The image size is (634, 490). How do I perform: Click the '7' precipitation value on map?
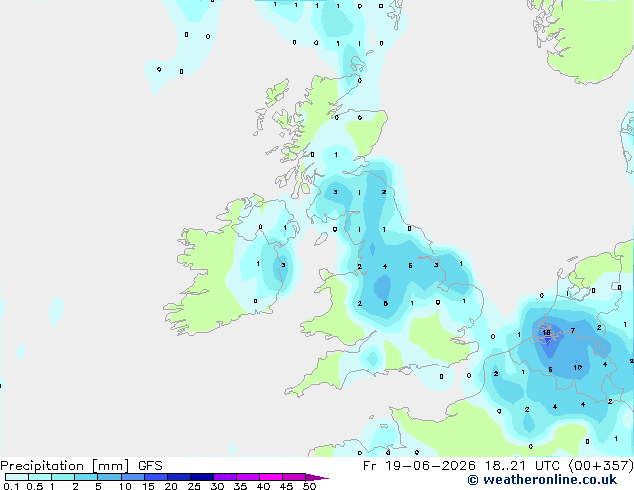573,331
